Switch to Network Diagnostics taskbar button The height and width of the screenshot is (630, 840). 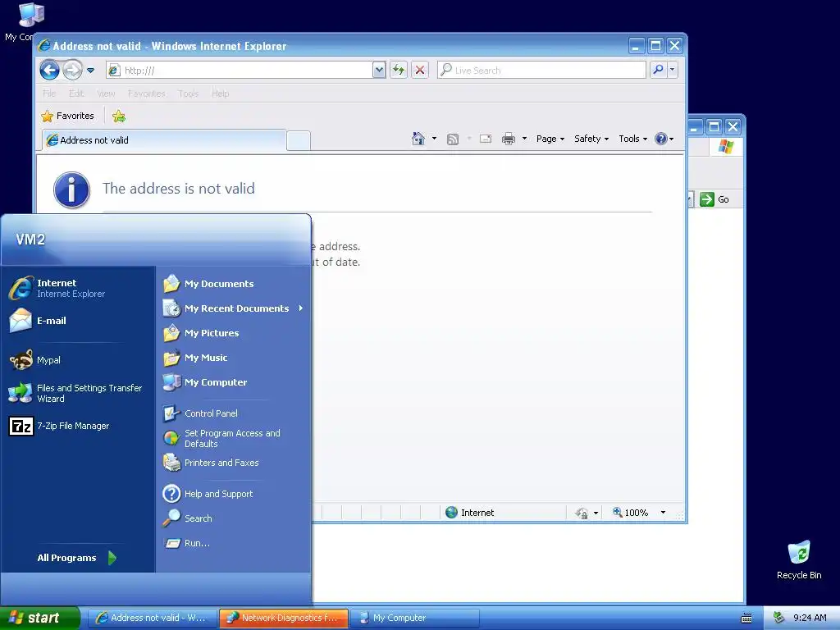(x=283, y=618)
